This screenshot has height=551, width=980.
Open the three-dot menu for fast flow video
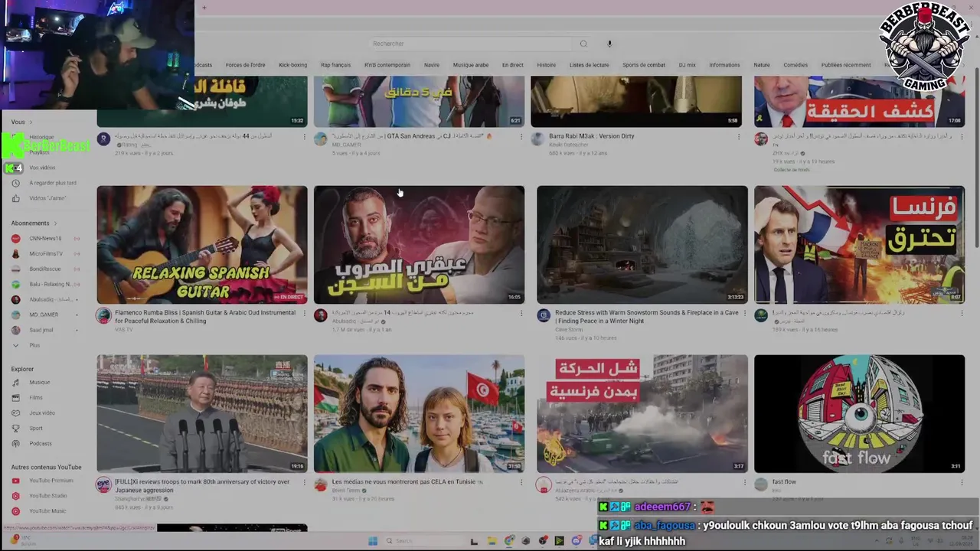[x=962, y=482]
